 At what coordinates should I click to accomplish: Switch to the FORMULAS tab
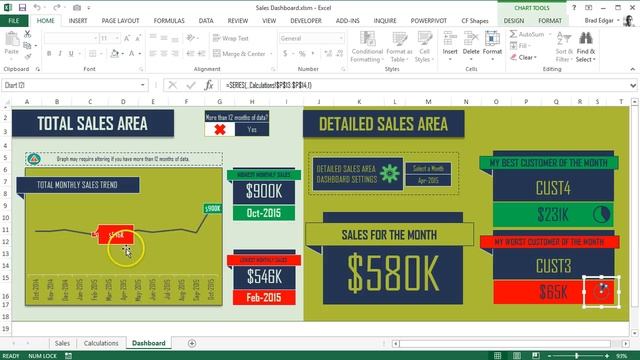[x=169, y=20]
